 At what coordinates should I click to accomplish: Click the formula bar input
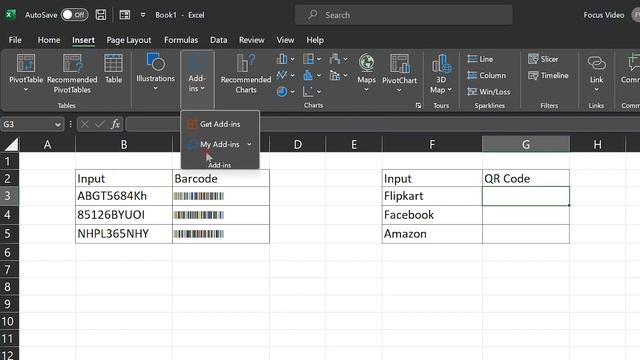383,124
